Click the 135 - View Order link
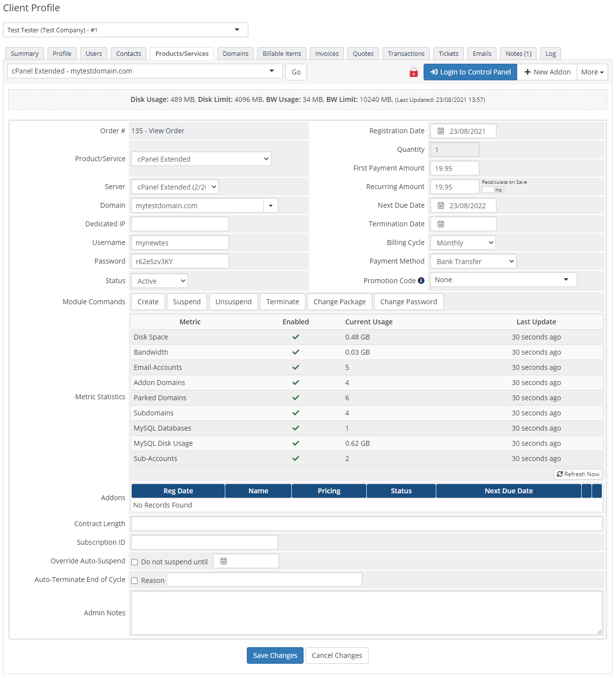This screenshot has width=616, height=678. pos(158,131)
